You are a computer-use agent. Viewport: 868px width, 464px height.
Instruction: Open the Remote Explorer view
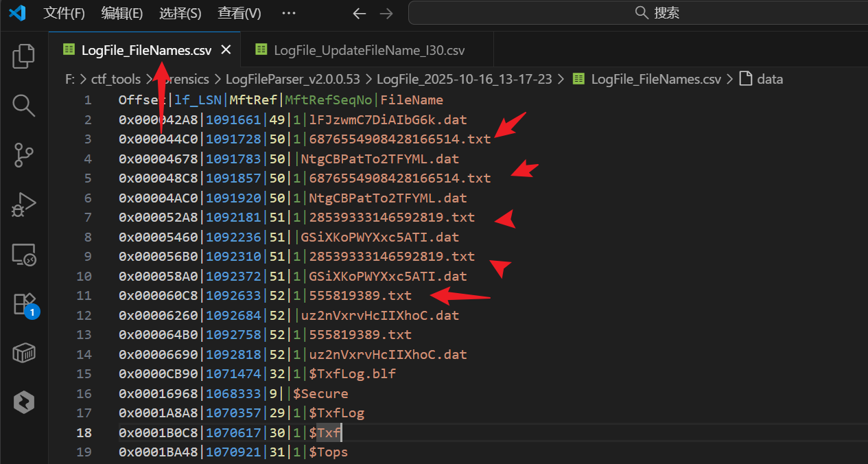(x=24, y=255)
